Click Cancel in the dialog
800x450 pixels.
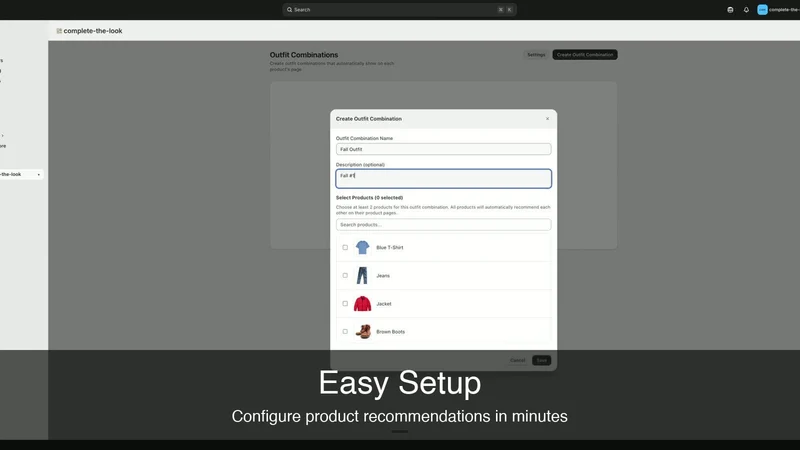pos(517,360)
